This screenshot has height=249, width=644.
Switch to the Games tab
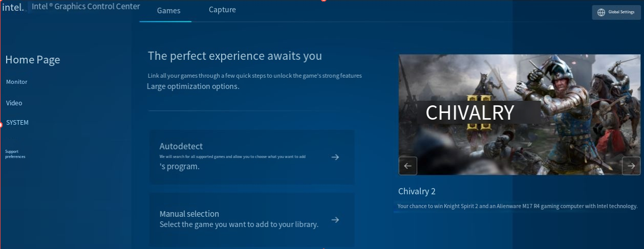[168, 11]
